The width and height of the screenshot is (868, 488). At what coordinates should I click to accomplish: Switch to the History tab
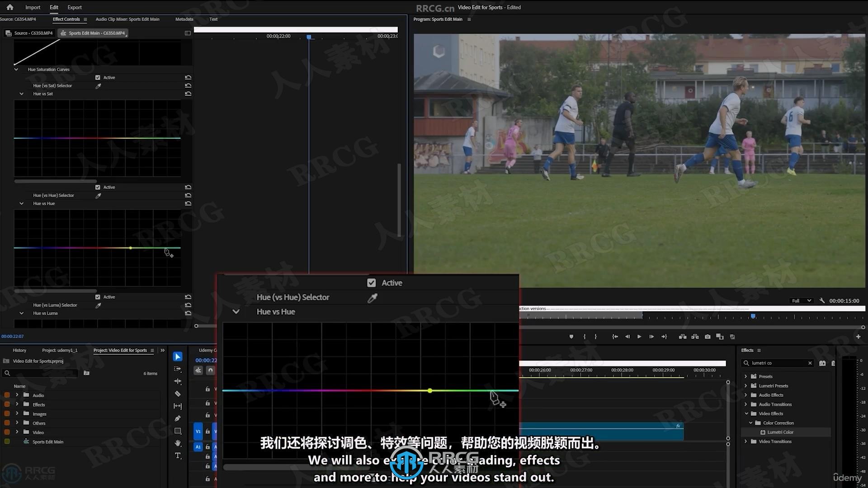[x=19, y=351]
